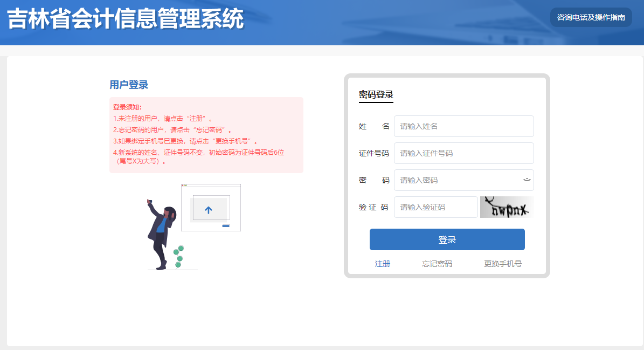Click the 忘记密码 password recovery link
The image size is (644, 350).
pos(438,263)
